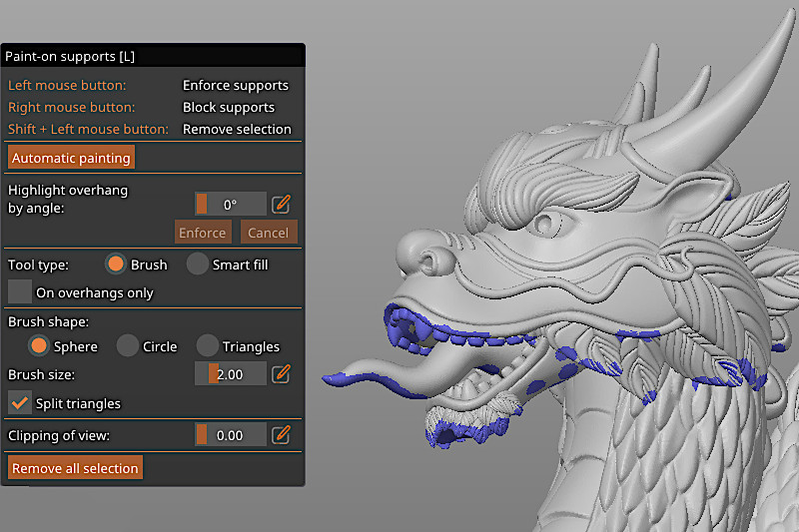Image resolution: width=799 pixels, height=532 pixels.
Task: Click the Enforce supports text
Action: coord(236,85)
